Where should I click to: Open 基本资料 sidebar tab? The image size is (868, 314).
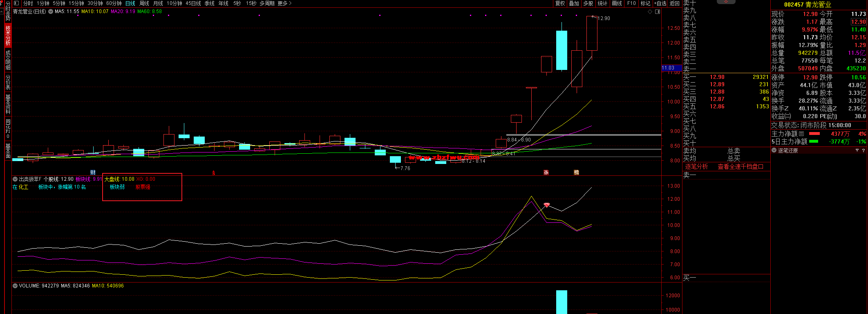(8, 104)
